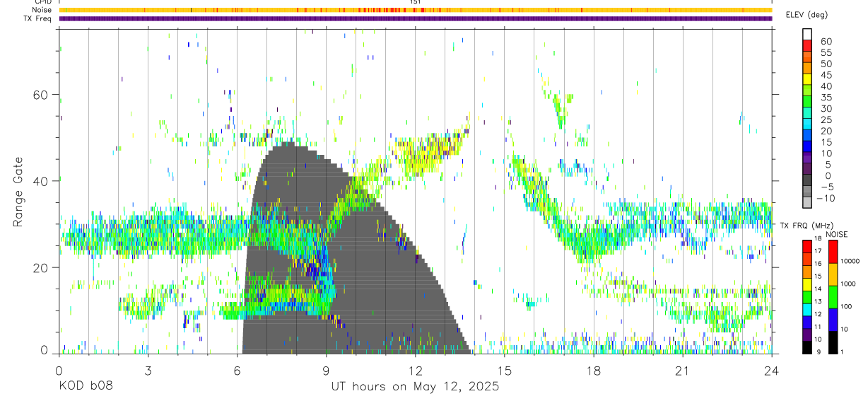Click the '15' tick on the UT hours axis
Screen dimensions: 868x401
[x=504, y=370]
